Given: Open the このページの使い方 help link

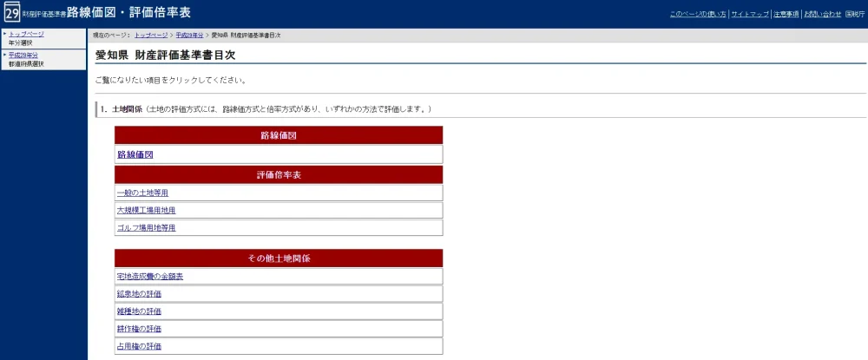Looking at the screenshot, I should point(698,15).
